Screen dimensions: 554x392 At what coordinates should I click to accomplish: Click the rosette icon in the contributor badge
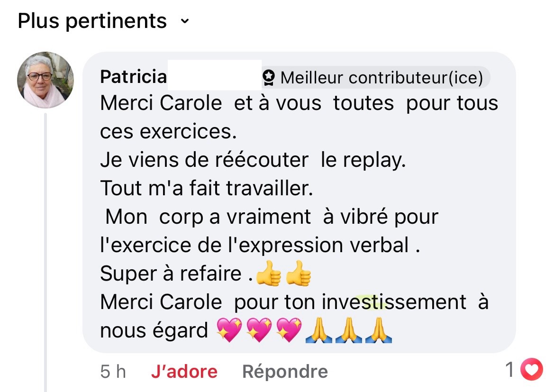(x=270, y=77)
